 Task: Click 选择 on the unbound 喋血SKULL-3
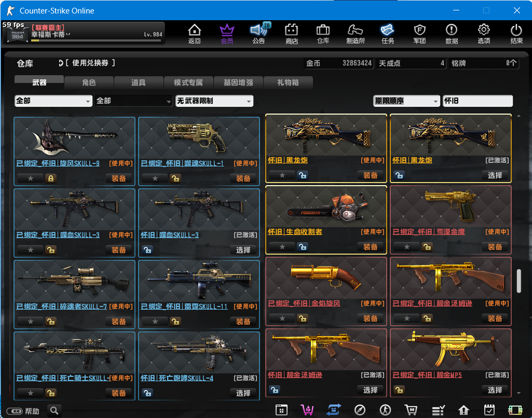243,250
